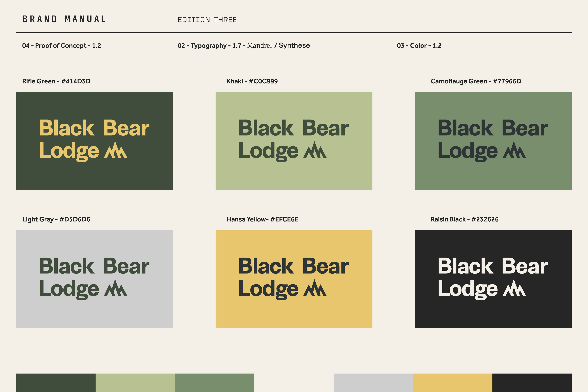Open the 03 - Color section label
This screenshot has width=588, height=392.
click(419, 45)
